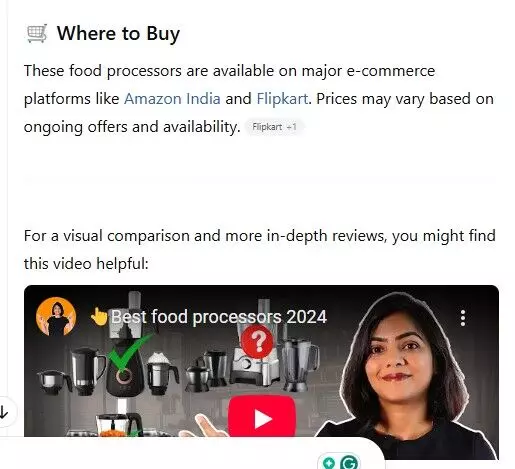Click the green checkmark over the black processor

click(x=129, y=350)
